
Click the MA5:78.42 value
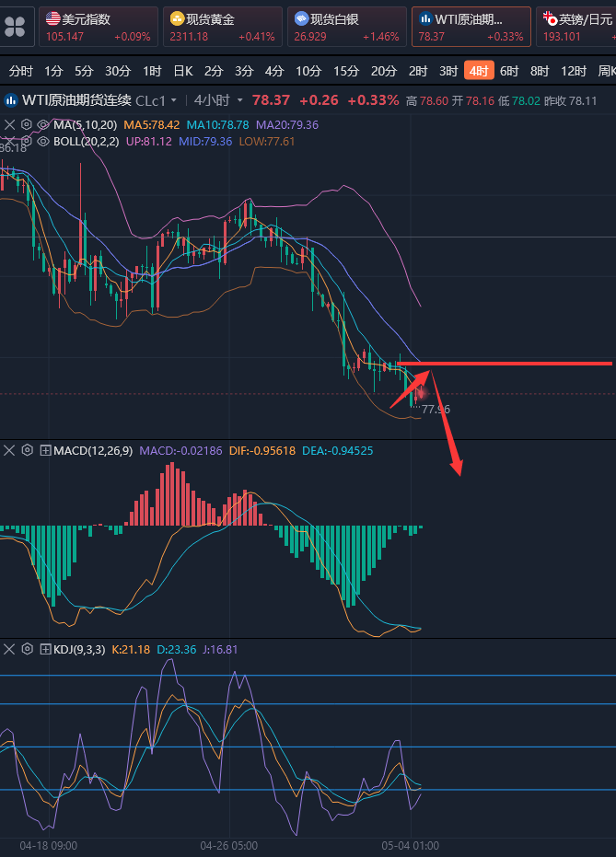[151, 124]
